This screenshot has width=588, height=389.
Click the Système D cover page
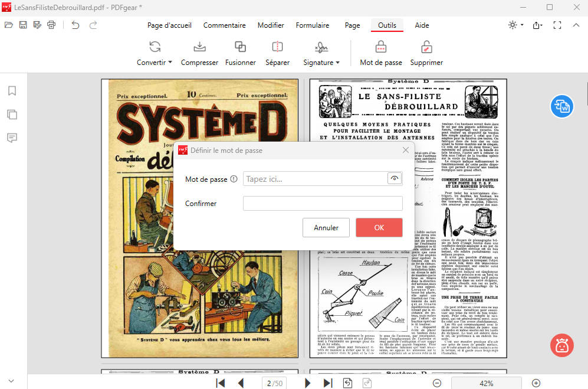[x=200, y=218]
